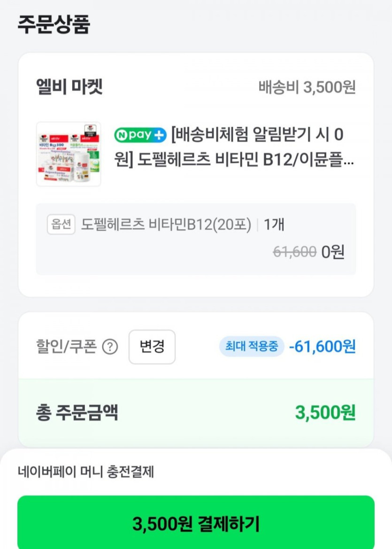The height and width of the screenshot is (549, 392).
Task: Click the 배송비 3,500원 shipping fee text
Action: (x=307, y=87)
